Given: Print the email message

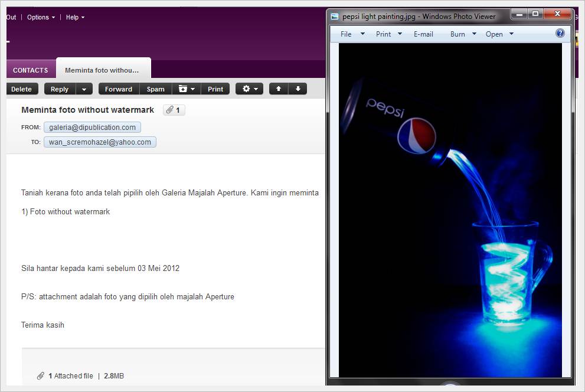Looking at the screenshot, I should tap(215, 89).
